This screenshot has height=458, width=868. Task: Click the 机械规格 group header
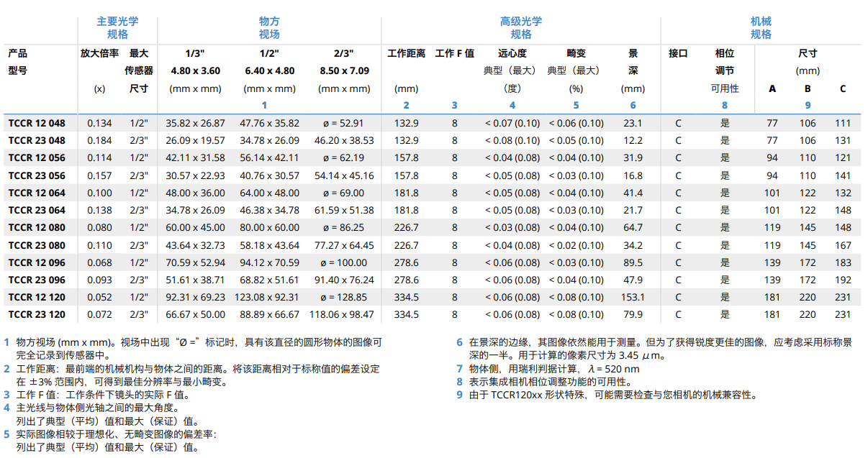(x=761, y=27)
